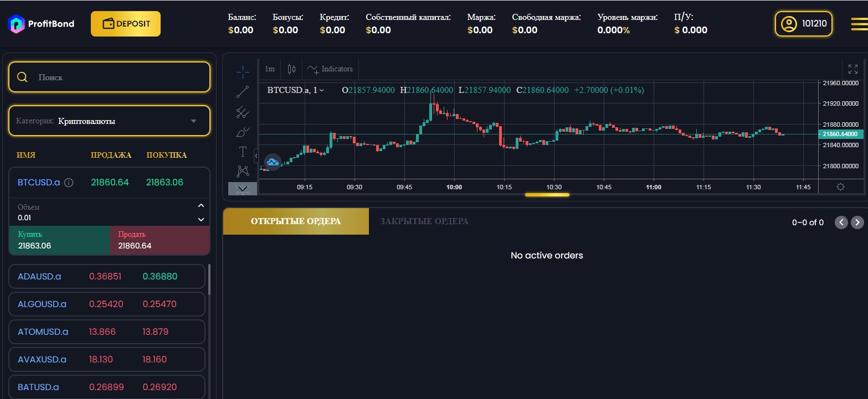Increase the Объем volume value
This screenshot has height=399, width=868.
point(201,206)
